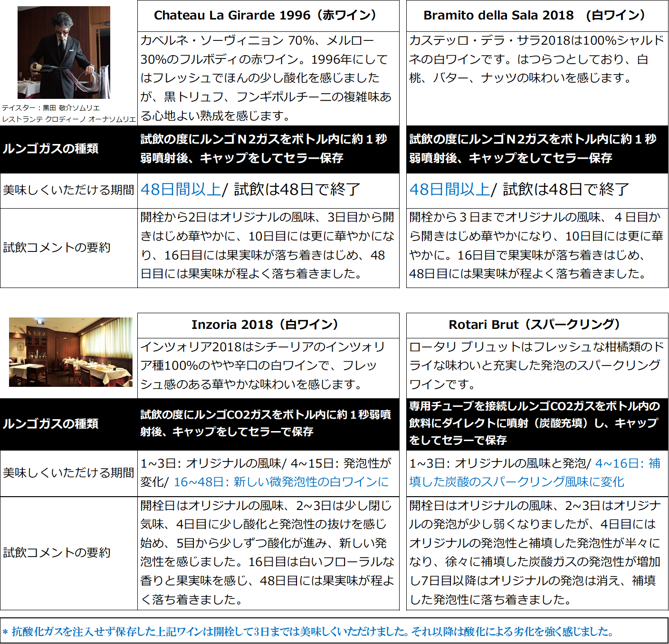Click the upper 美味しくいただける期間 row label
669x644 pixels.
click(x=69, y=190)
